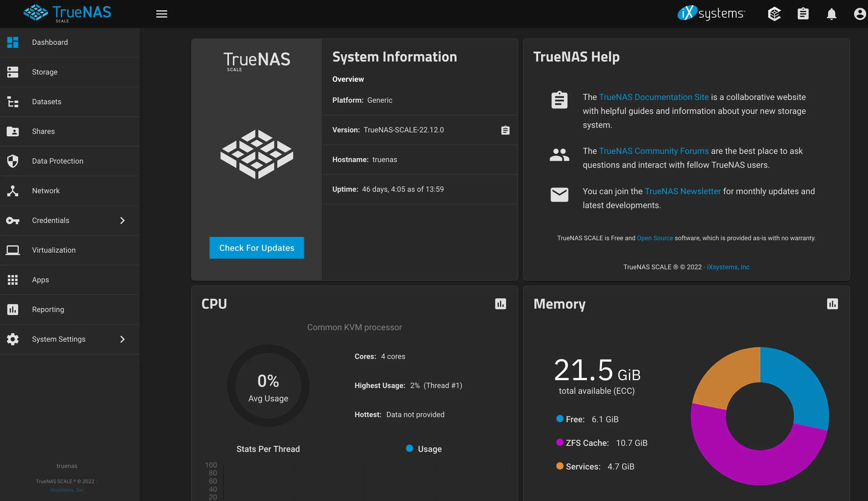Open user account settings icon
Screen dimensions: 868x501
[860, 14]
